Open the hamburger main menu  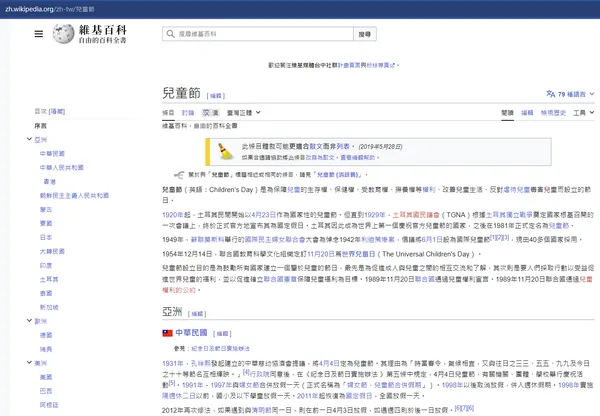[x=38, y=34]
